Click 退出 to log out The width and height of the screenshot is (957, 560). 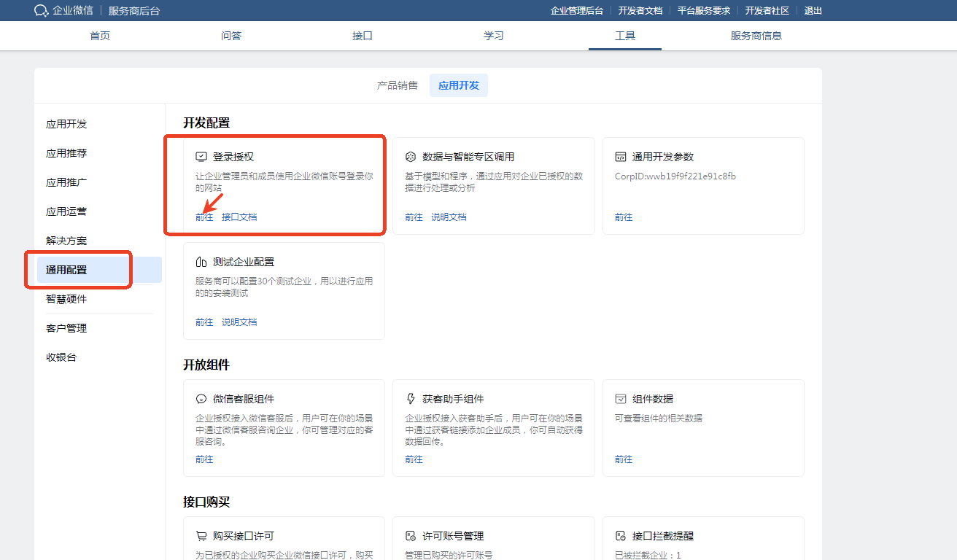[813, 11]
